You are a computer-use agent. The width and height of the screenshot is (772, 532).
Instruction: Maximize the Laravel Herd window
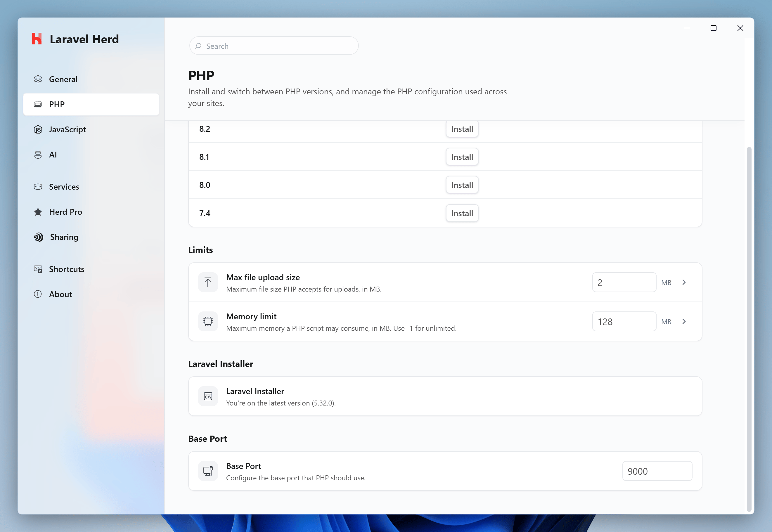tap(713, 28)
